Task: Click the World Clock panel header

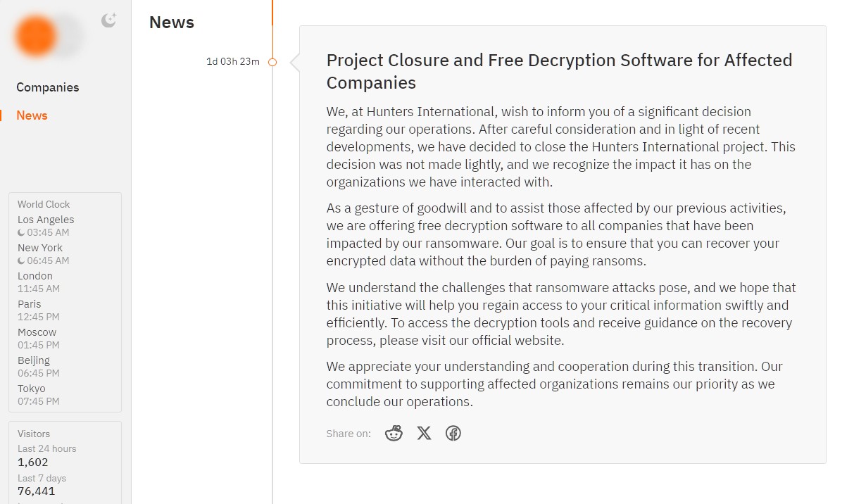Action: 44,204
